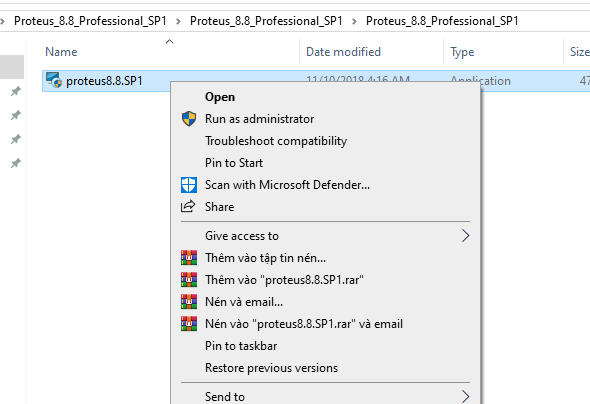Click WinRAR icon beside Thêm vào tập tin nén
The image size is (590, 404).
(189, 258)
